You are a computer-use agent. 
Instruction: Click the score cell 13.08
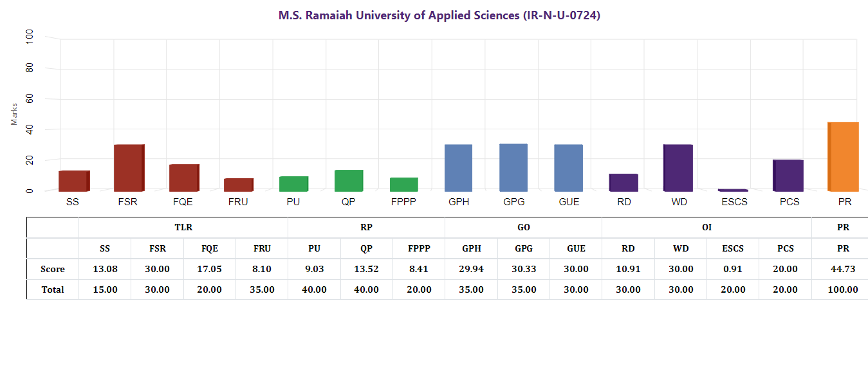[105, 269]
